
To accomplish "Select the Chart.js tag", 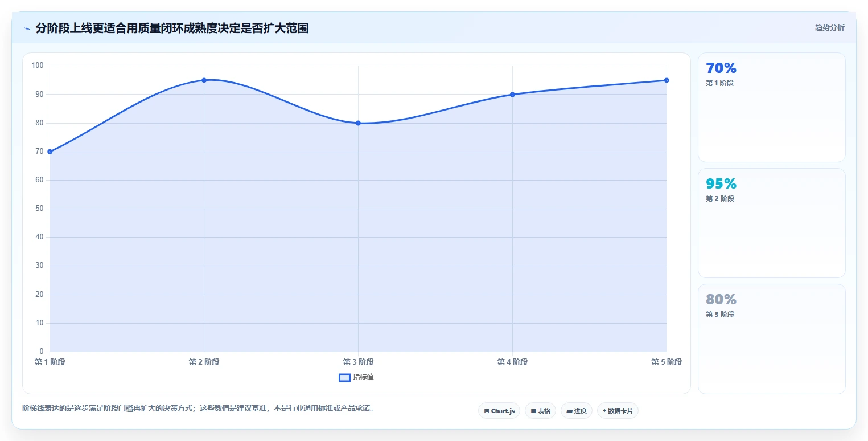I will [499, 411].
